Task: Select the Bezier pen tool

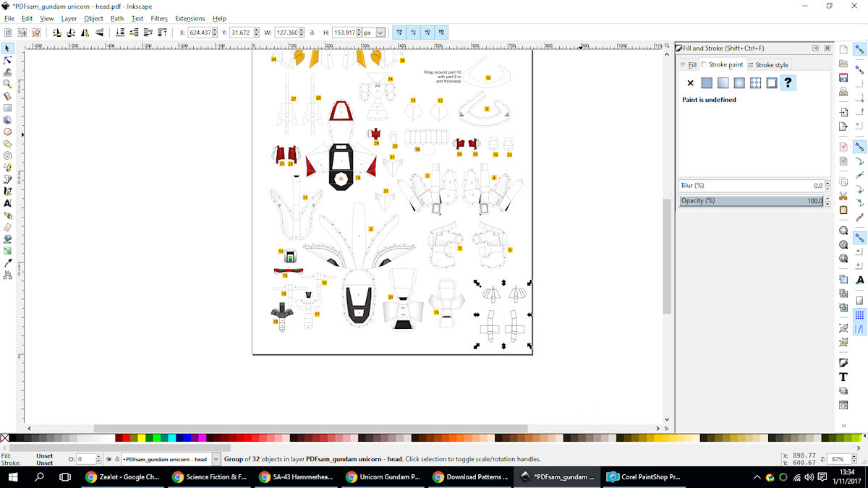Action: [x=7, y=179]
